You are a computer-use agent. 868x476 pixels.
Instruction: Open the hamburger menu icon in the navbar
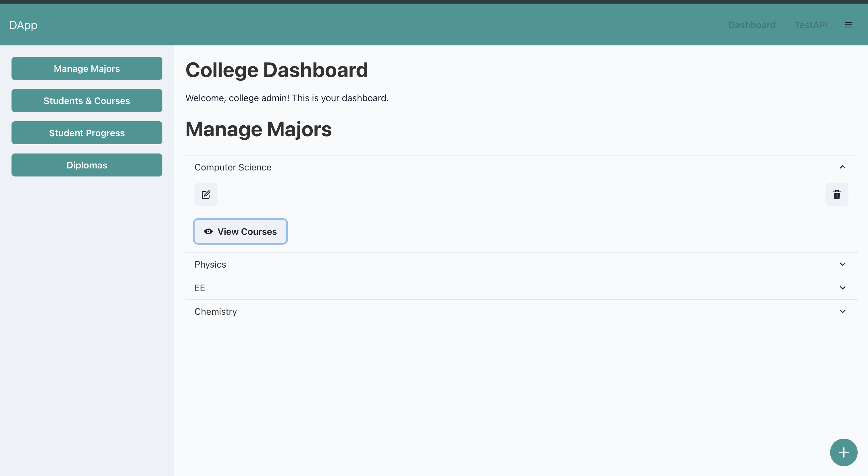tap(848, 25)
